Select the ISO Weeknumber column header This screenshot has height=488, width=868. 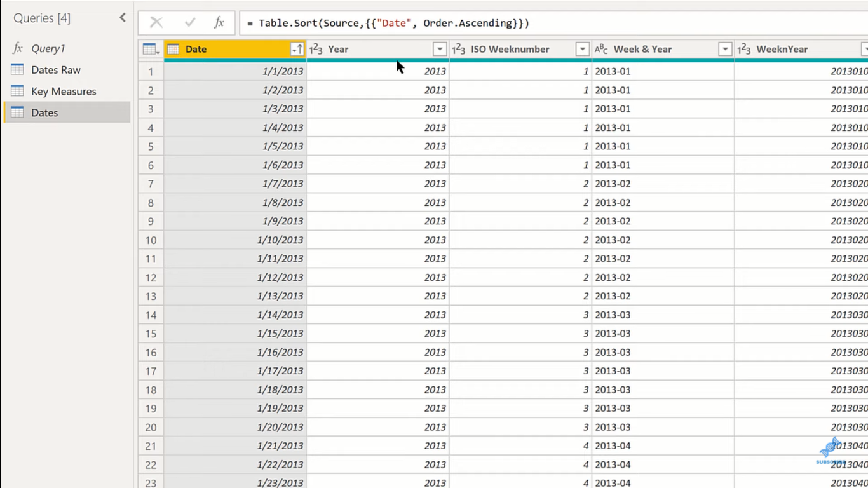tap(520, 49)
